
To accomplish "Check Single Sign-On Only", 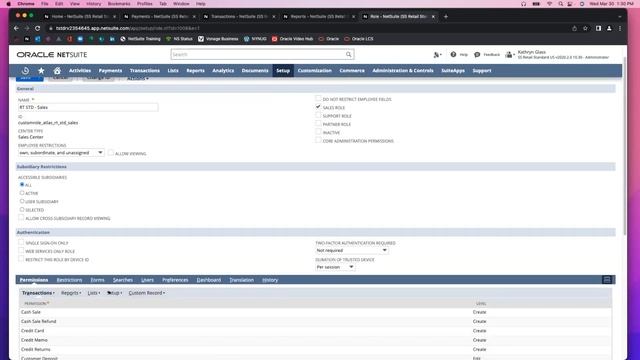I will [x=21, y=242].
